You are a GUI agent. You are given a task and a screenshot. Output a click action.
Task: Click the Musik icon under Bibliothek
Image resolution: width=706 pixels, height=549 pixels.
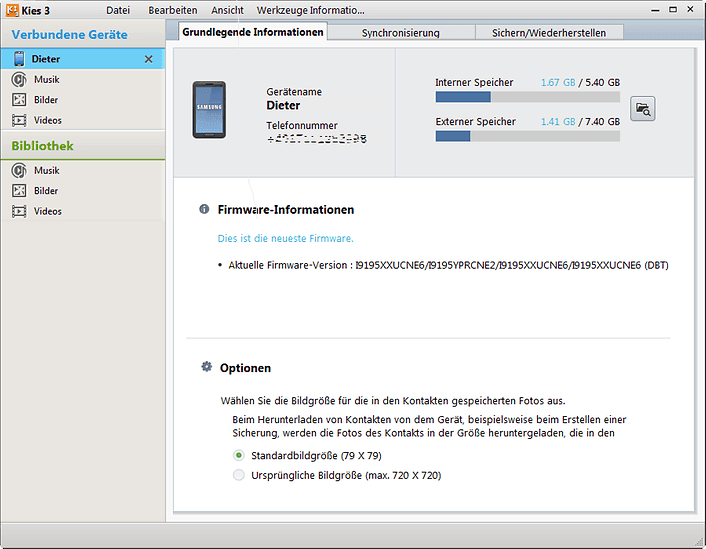pyautogui.click(x=19, y=171)
